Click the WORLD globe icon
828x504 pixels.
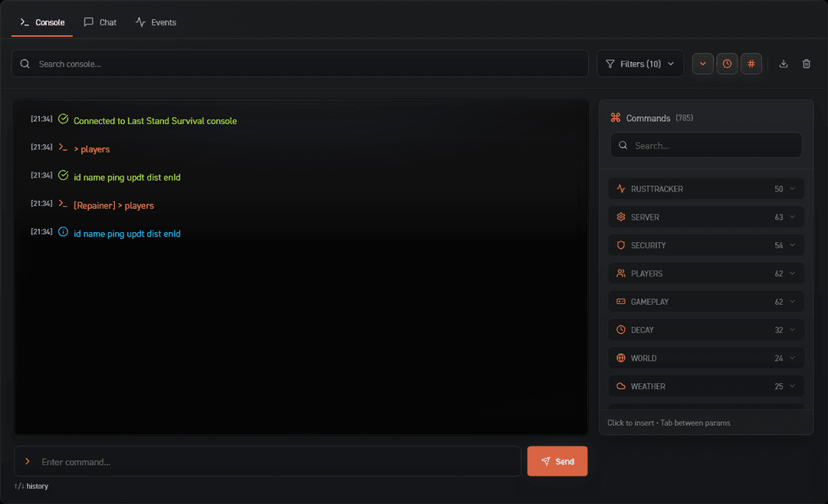tap(621, 358)
